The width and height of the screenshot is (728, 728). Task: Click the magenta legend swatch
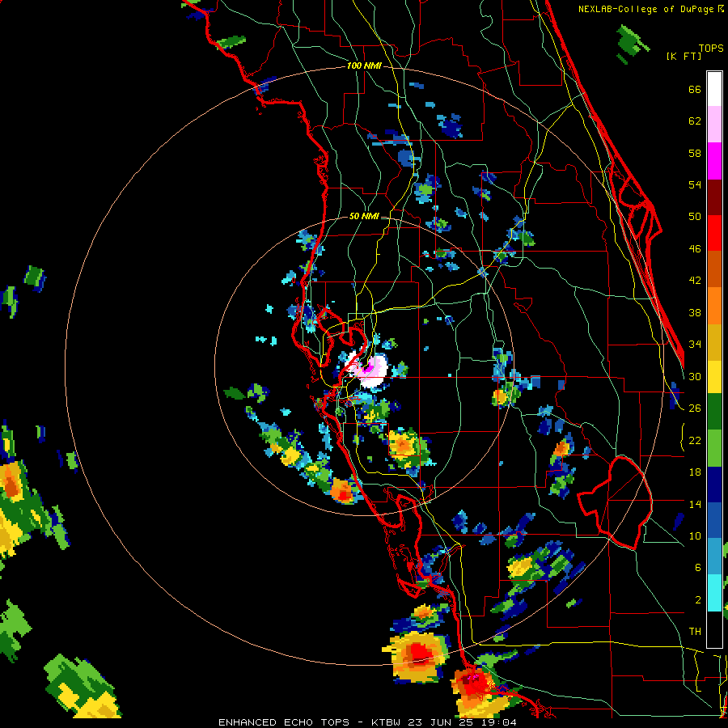pyautogui.click(x=714, y=161)
